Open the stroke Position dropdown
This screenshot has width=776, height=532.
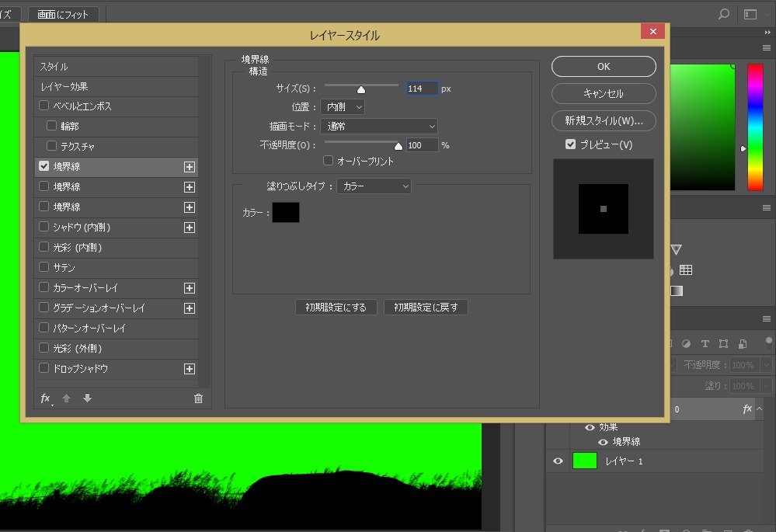pyautogui.click(x=343, y=106)
